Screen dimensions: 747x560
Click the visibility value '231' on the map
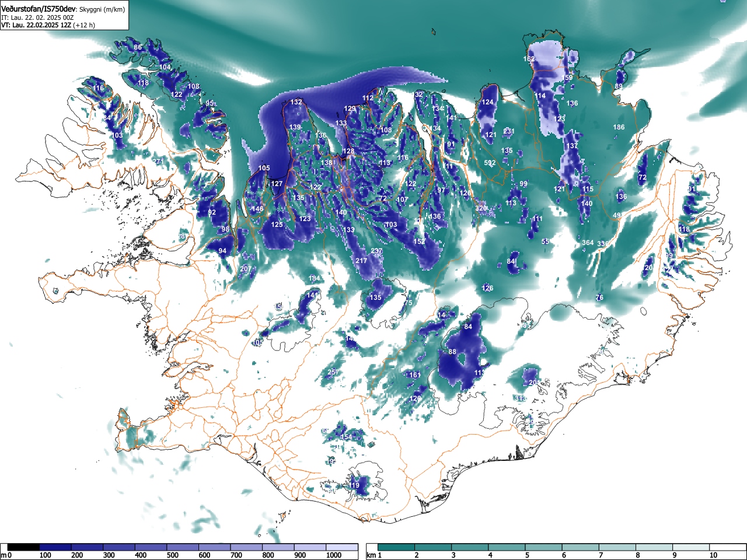pos(509,131)
